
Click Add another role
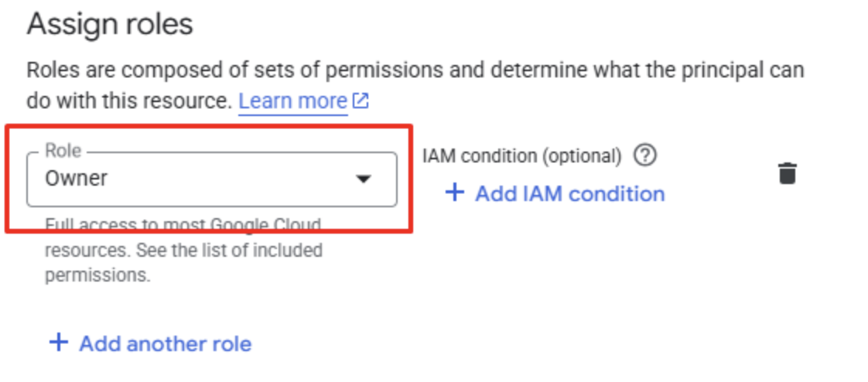point(151,343)
